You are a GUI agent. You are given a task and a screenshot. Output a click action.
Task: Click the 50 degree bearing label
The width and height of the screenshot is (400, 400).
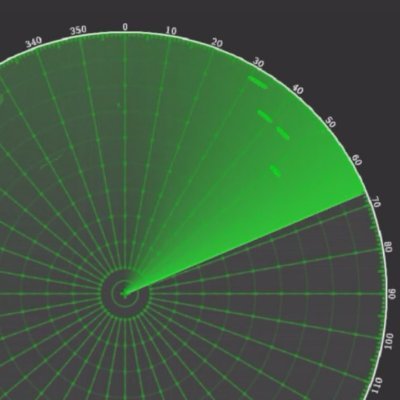(330, 123)
